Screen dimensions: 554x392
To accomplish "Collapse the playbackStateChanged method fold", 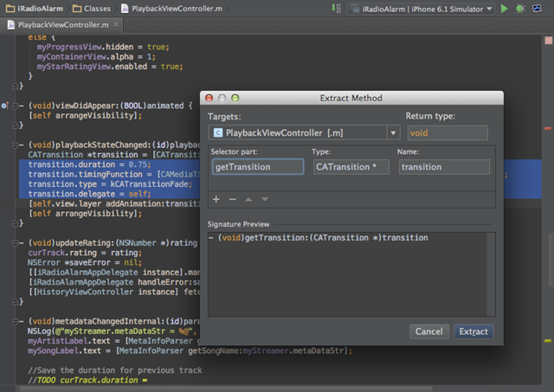I will point(16,145).
